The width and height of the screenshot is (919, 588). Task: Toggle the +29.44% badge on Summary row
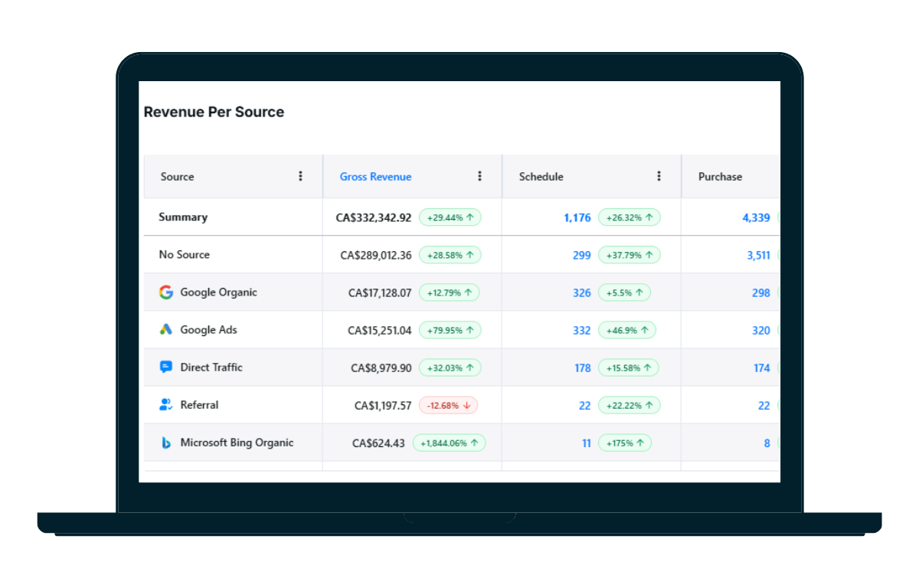click(x=450, y=217)
